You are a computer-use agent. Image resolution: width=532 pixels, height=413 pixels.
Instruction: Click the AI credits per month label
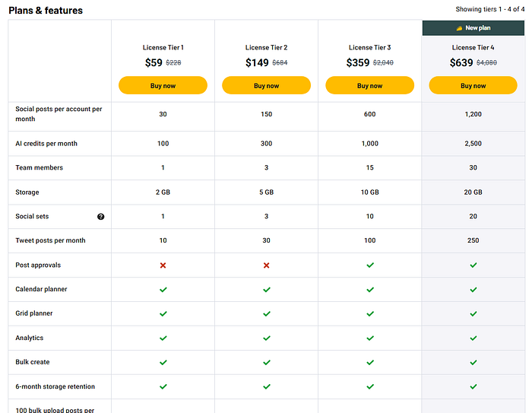46,144
